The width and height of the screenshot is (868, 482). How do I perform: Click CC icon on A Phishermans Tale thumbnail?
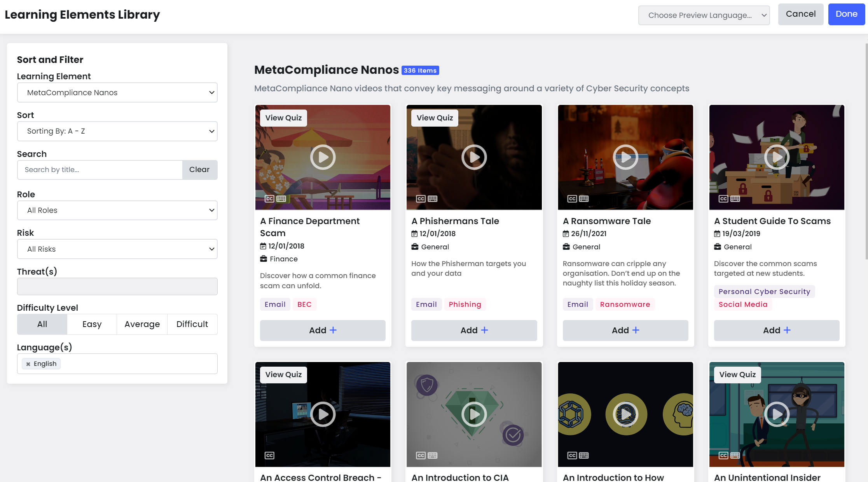[x=421, y=199]
